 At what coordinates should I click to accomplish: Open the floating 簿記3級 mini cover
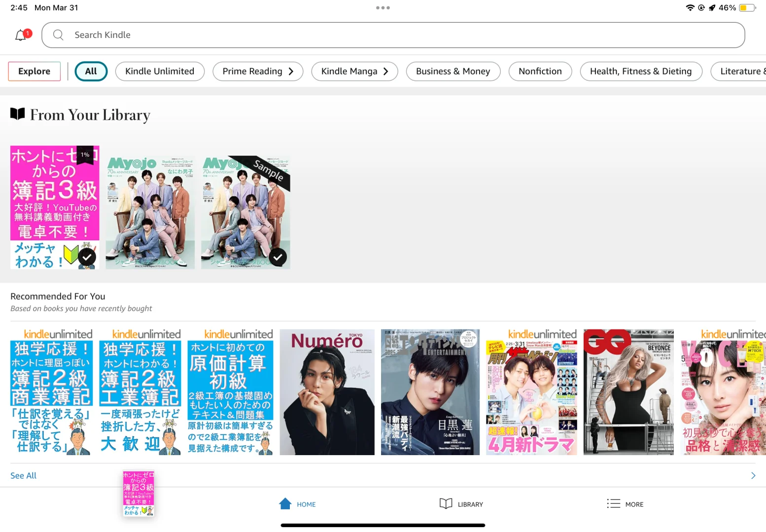139,494
